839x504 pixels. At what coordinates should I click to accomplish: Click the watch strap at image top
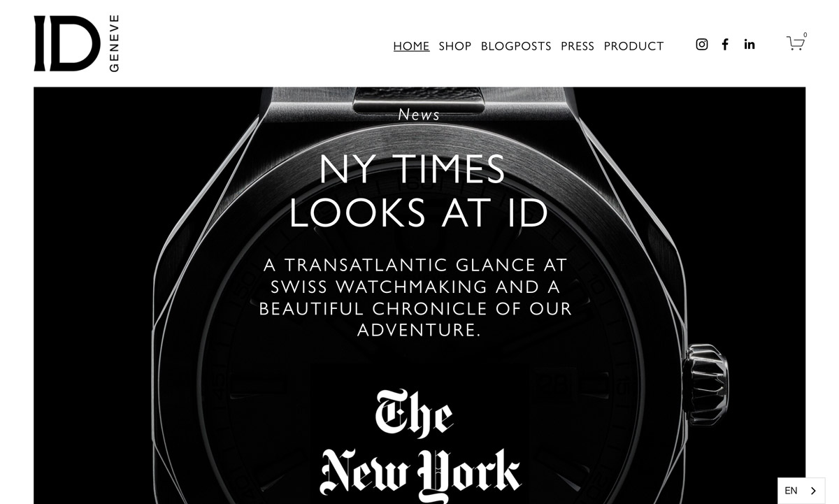point(418,100)
